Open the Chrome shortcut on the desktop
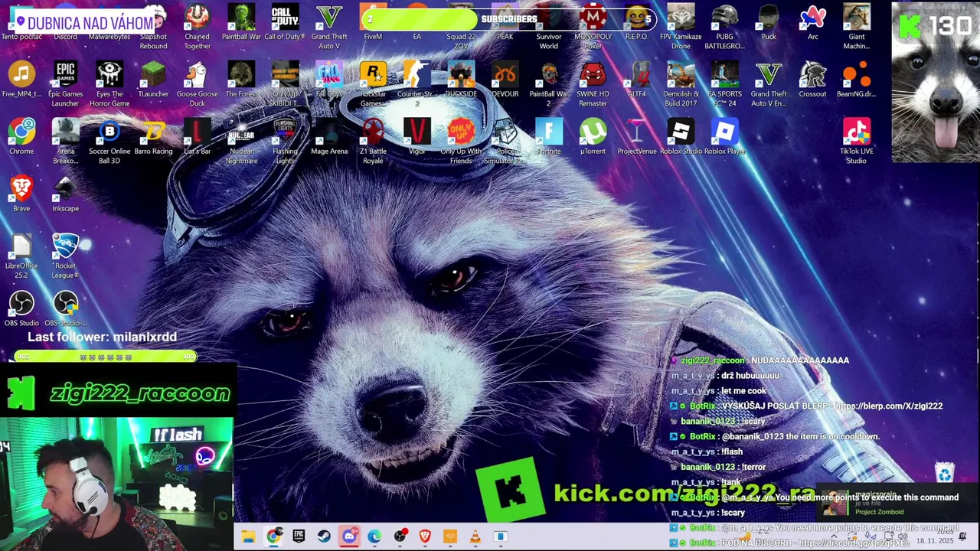 click(x=21, y=138)
